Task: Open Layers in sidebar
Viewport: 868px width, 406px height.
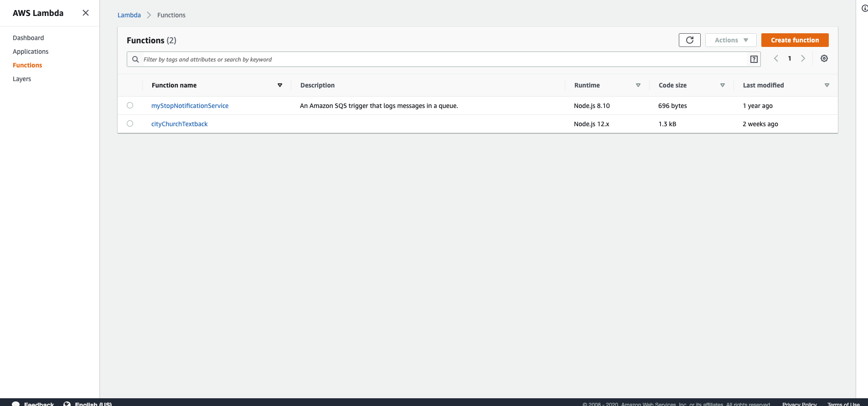Action: [22, 79]
